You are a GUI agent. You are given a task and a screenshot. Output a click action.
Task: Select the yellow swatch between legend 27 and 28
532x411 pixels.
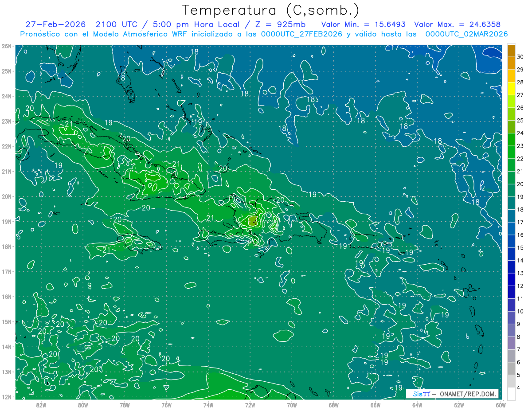pos(511,89)
